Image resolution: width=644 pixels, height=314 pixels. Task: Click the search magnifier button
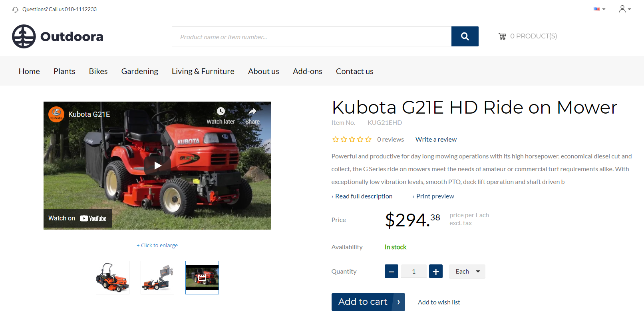[465, 36]
